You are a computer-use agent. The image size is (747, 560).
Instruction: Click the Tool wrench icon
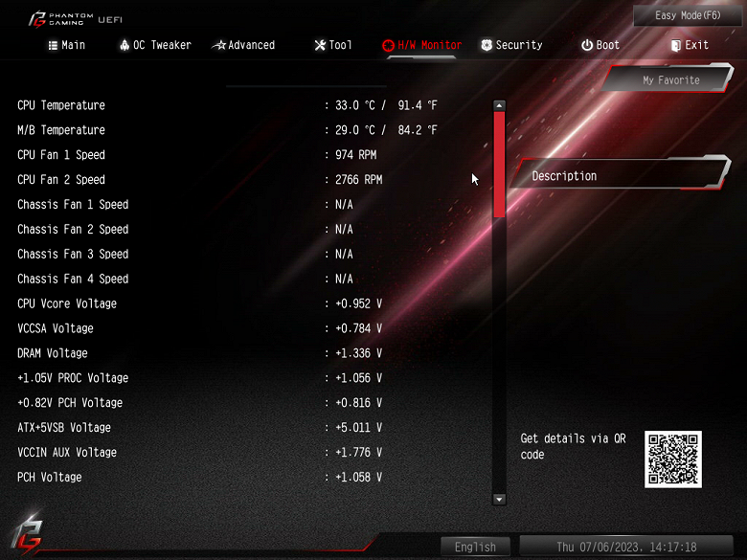coord(320,45)
